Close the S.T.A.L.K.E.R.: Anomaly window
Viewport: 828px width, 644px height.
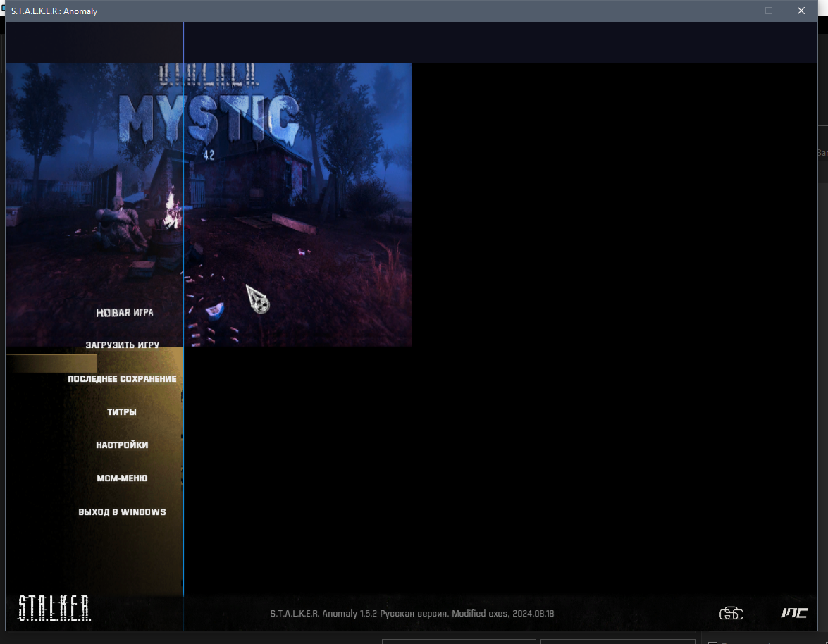coord(801,11)
